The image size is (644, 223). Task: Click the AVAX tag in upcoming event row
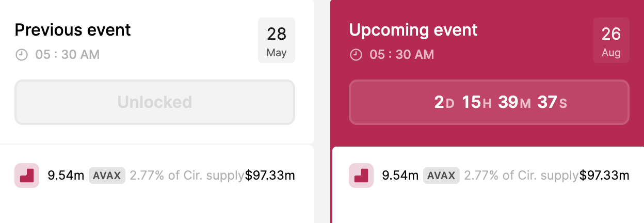[441, 176]
